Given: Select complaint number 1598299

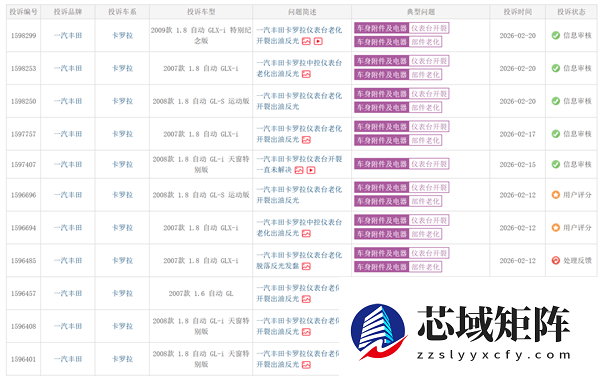Looking at the screenshot, I should [23, 36].
